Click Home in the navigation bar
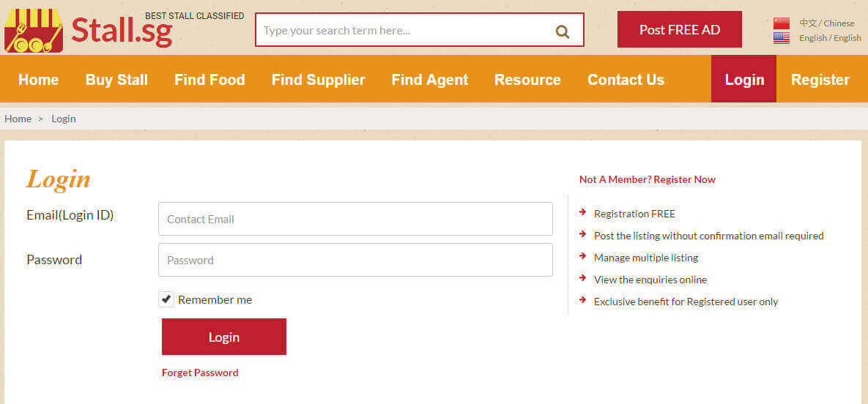The image size is (868, 404). pyautogui.click(x=38, y=80)
